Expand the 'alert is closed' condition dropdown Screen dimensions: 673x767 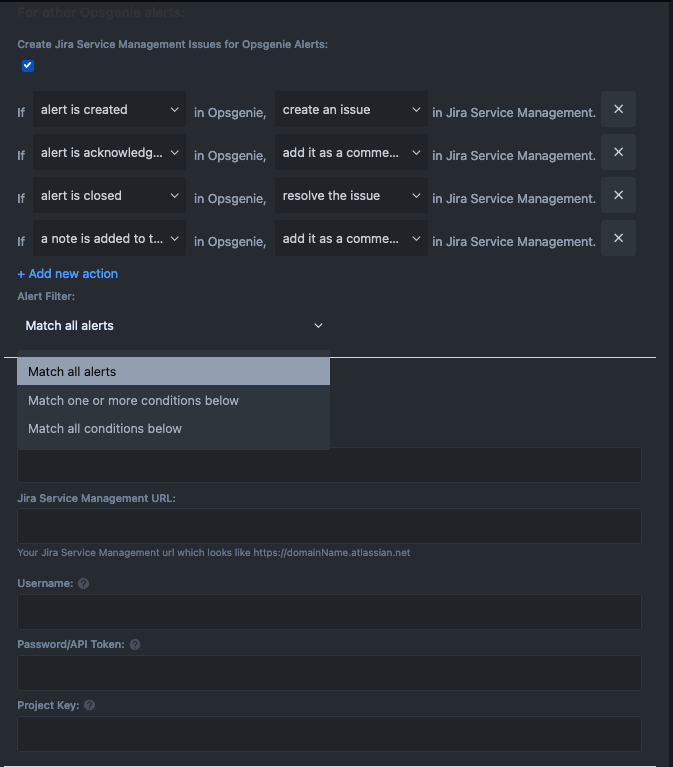(109, 196)
